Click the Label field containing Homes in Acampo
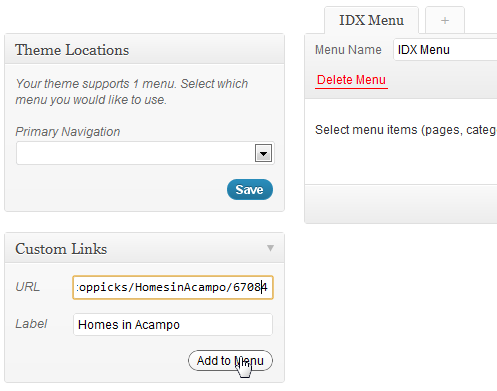The height and width of the screenshot is (391, 497). click(x=173, y=324)
